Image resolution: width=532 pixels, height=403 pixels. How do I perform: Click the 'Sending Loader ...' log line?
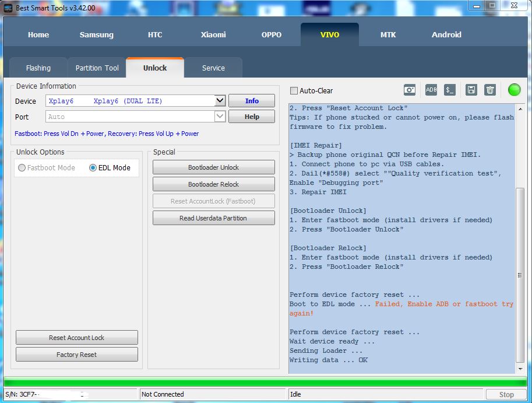pyautogui.click(x=326, y=351)
